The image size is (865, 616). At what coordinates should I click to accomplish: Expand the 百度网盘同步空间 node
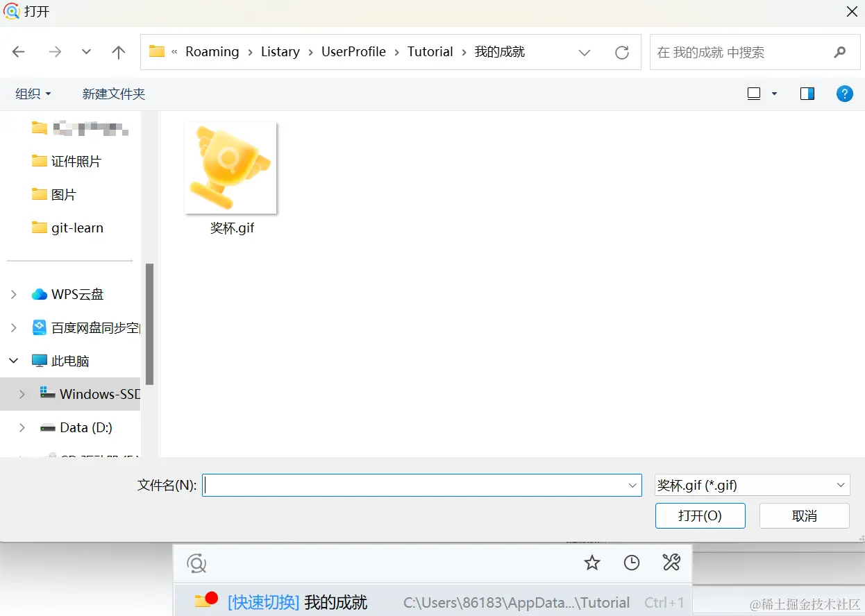coord(14,327)
